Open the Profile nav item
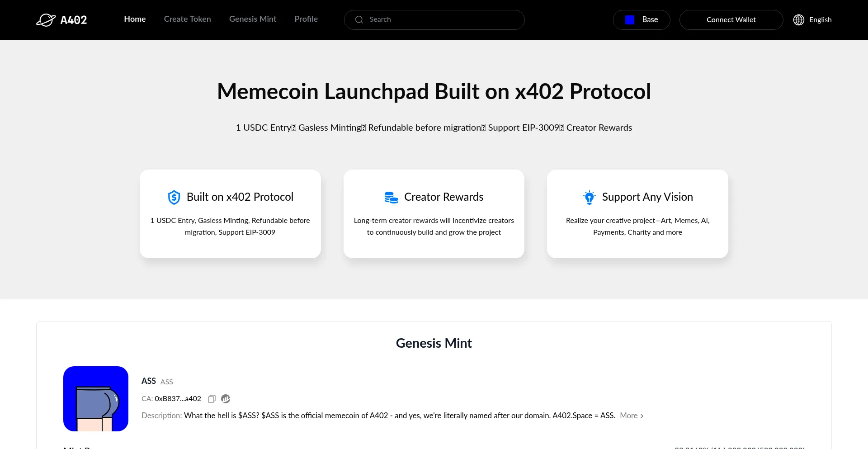This screenshot has width=868, height=449. pyautogui.click(x=306, y=19)
